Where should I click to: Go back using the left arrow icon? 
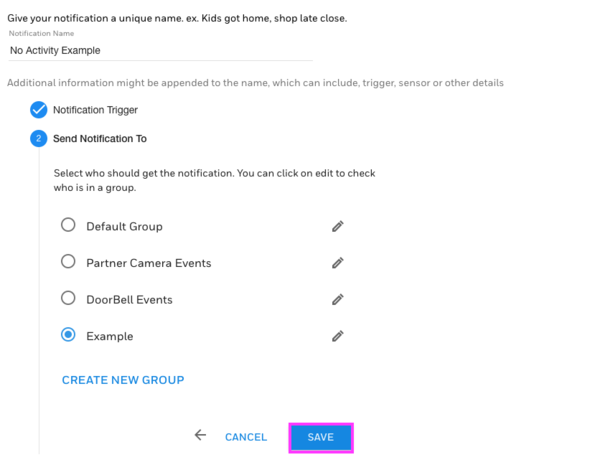tap(200, 435)
